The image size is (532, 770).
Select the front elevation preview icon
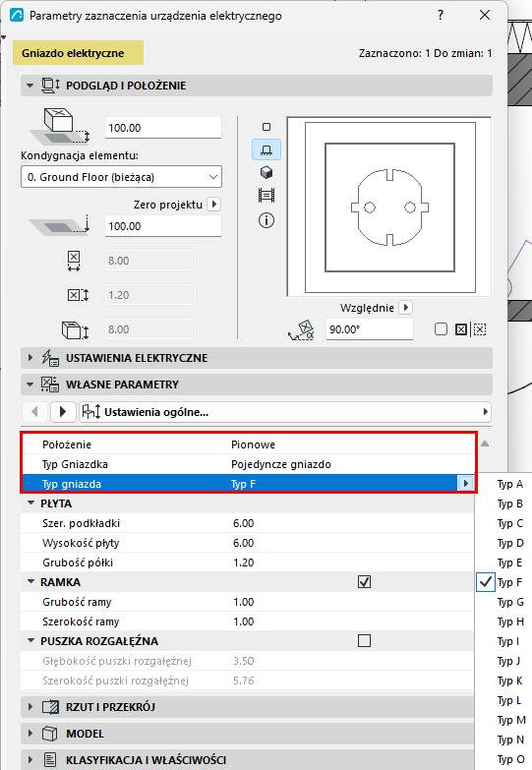[x=266, y=149]
